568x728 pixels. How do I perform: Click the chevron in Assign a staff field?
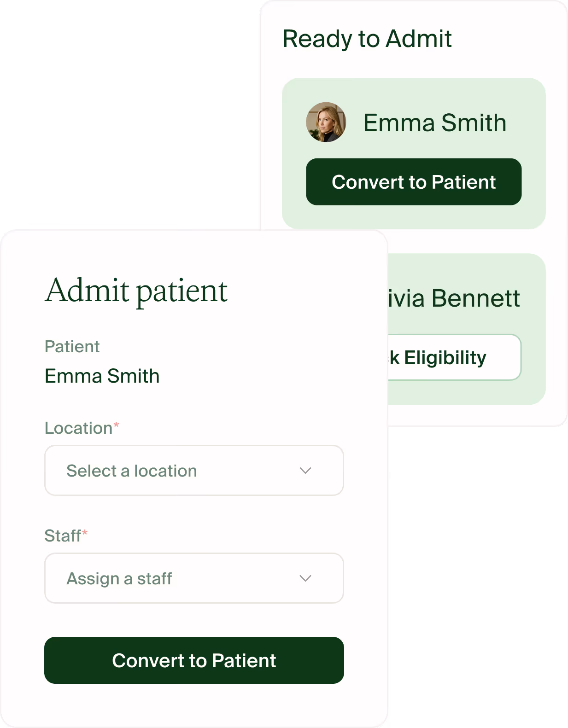point(305,578)
